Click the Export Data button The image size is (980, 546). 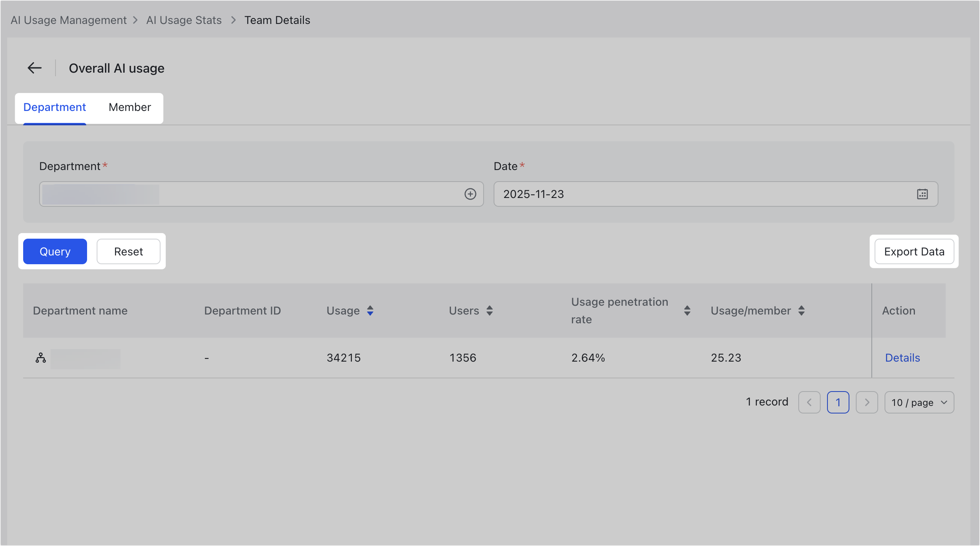click(x=914, y=251)
